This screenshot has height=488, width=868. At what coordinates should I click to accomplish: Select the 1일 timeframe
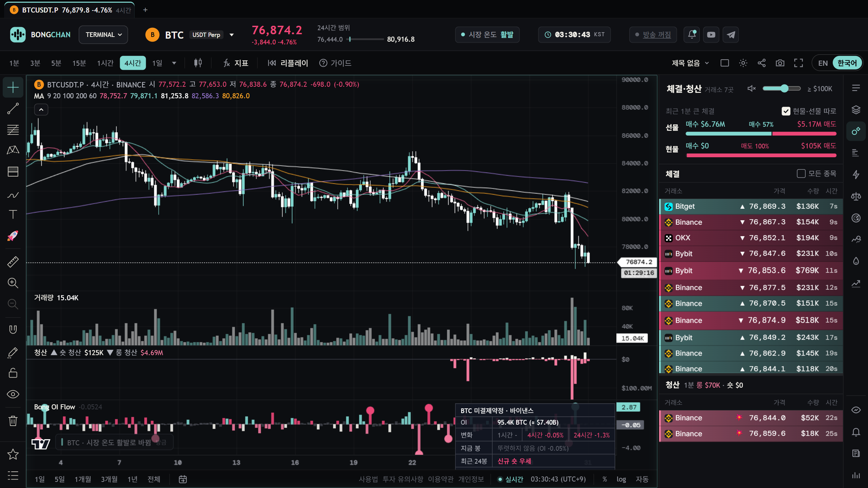[157, 63]
